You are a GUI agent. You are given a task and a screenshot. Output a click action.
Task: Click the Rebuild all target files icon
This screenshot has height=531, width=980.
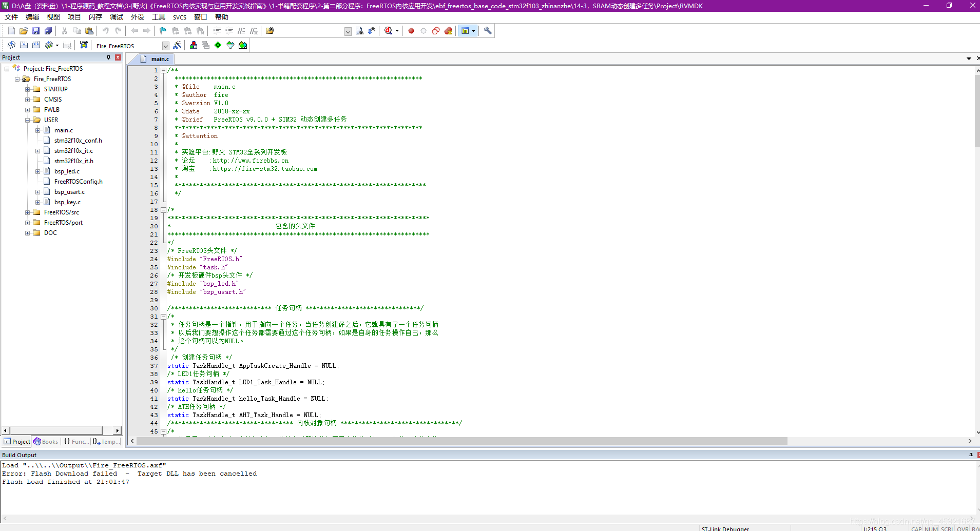[36, 45]
